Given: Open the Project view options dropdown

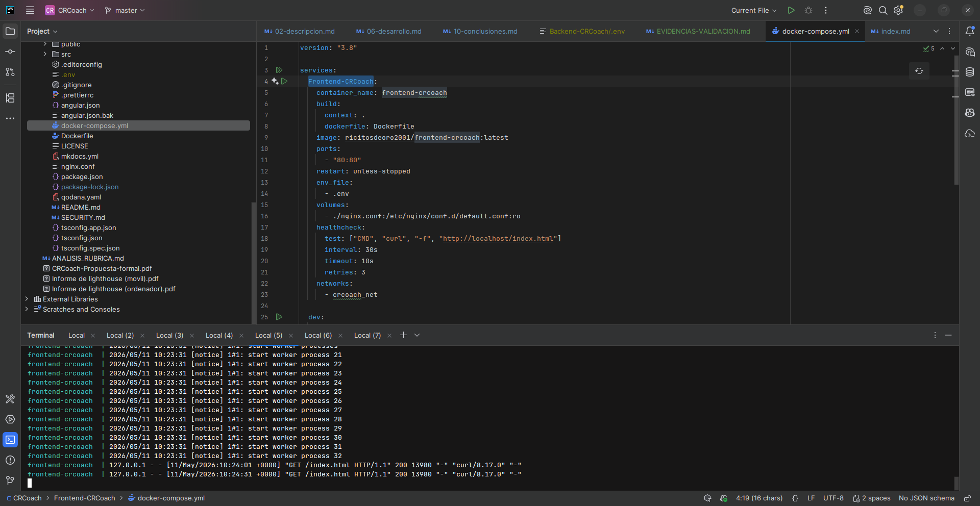Looking at the screenshot, I should (42, 31).
